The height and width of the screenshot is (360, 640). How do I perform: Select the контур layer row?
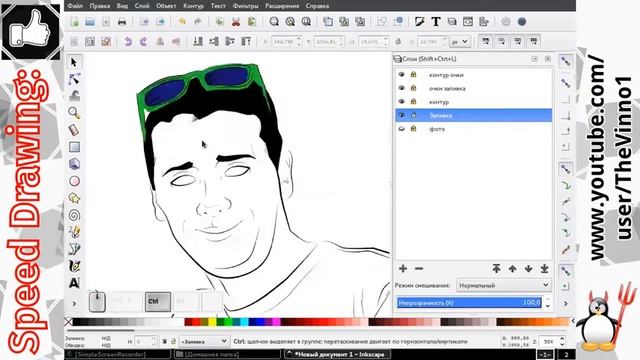click(x=473, y=102)
